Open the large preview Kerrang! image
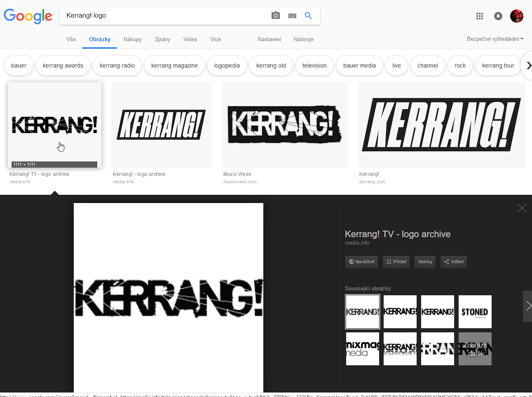The image size is (532, 397). pos(169,297)
